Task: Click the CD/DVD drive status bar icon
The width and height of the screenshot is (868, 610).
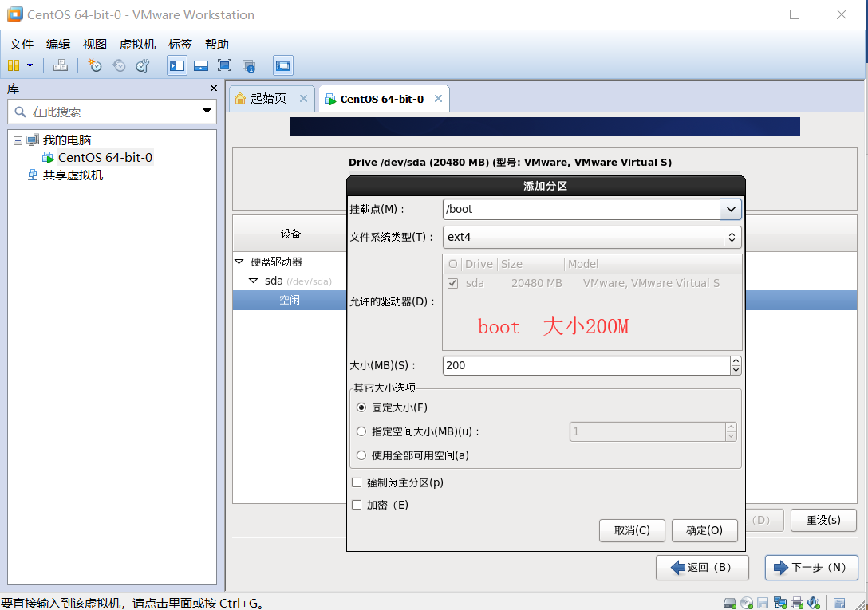Action: (747, 603)
